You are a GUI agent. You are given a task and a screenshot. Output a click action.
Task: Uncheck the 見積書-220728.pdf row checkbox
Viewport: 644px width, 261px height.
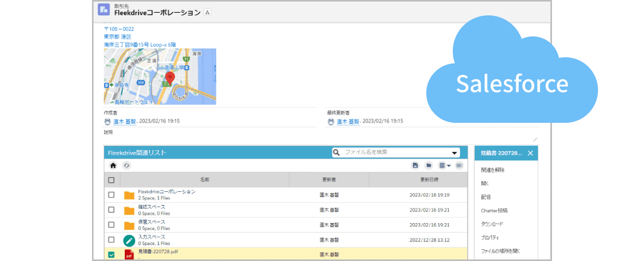[111, 254]
